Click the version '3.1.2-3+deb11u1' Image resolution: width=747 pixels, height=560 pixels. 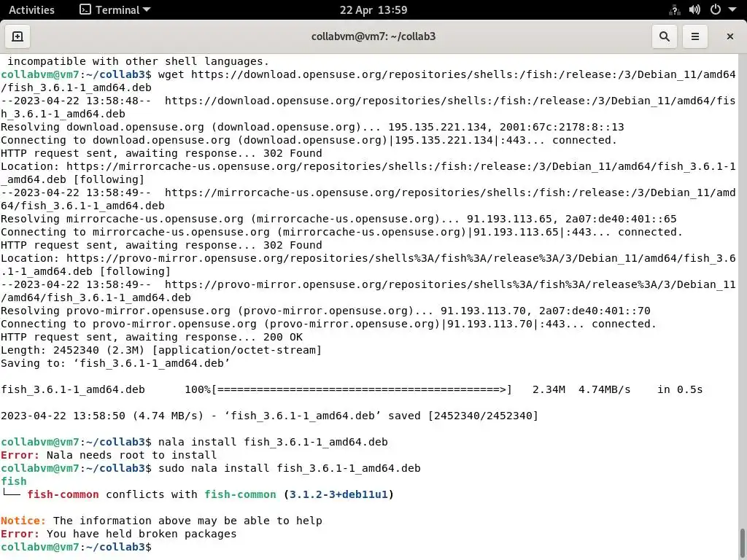338,494
